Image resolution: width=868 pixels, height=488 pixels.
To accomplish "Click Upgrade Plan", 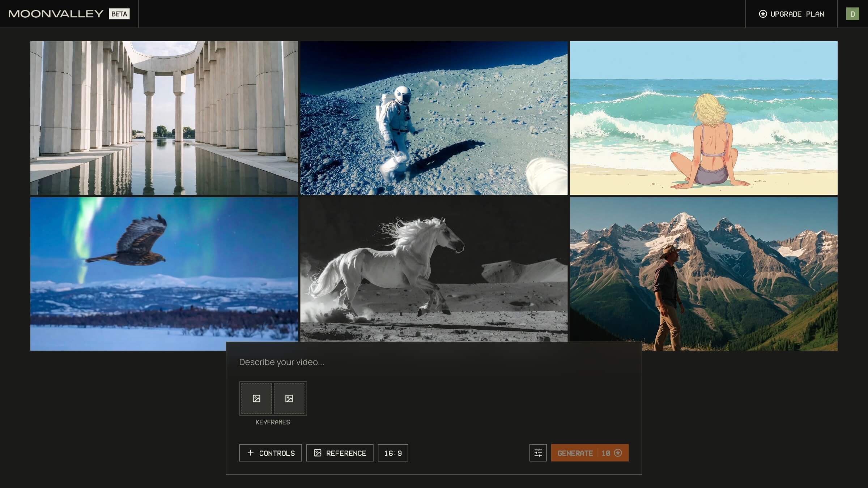I will pos(797,14).
